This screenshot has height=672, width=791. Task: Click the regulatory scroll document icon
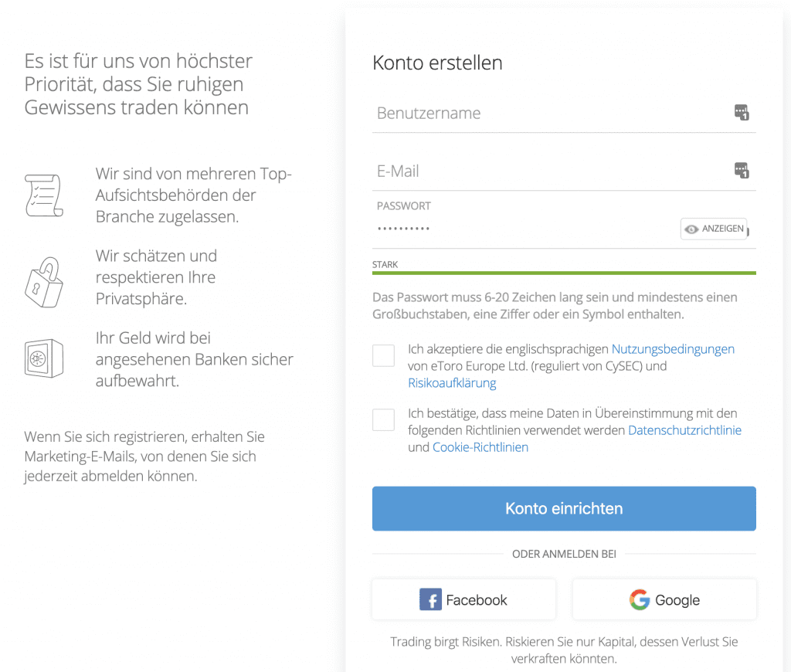coord(44,195)
